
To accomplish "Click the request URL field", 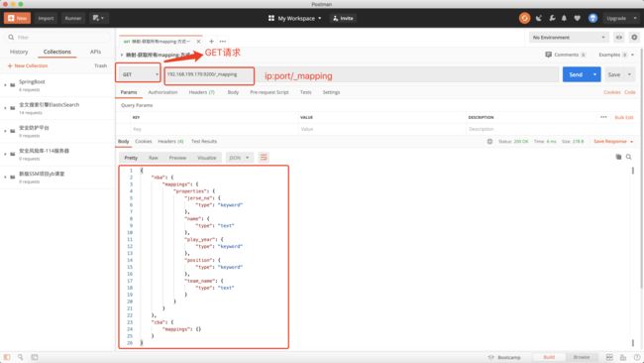I will coord(361,74).
